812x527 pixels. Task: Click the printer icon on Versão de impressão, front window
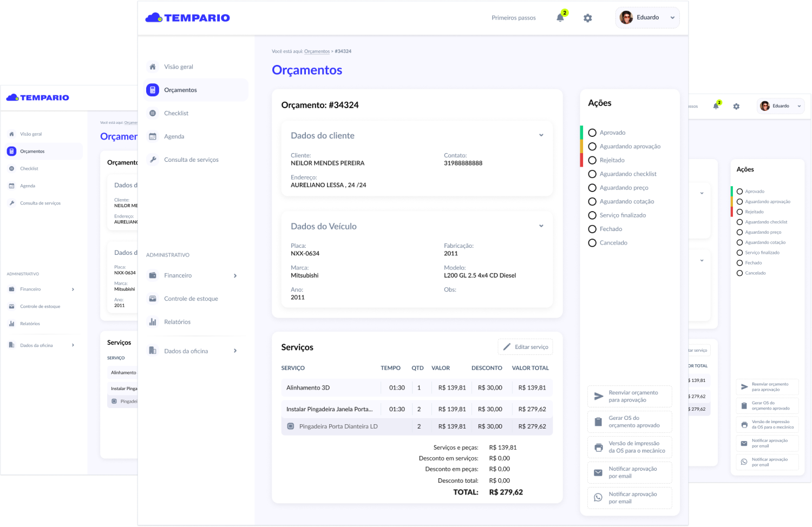598,447
